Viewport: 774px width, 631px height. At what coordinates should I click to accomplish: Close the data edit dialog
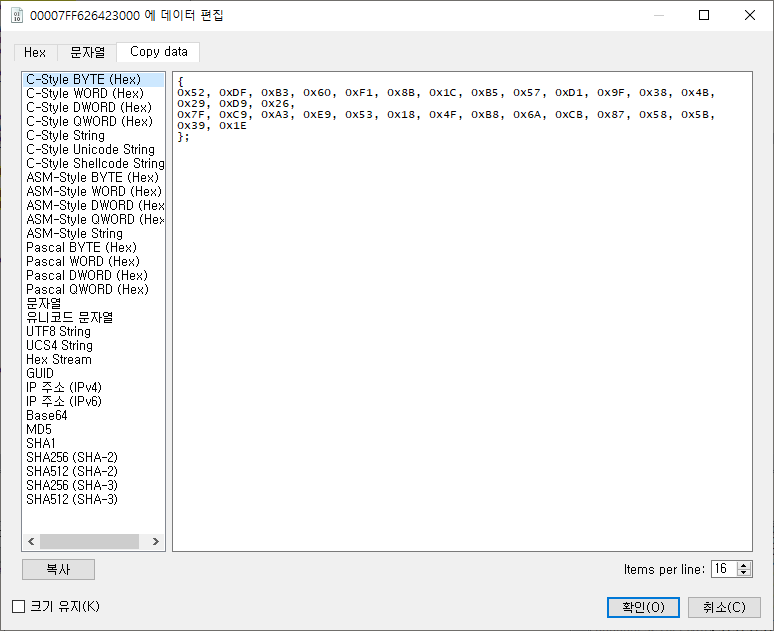pos(750,15)
